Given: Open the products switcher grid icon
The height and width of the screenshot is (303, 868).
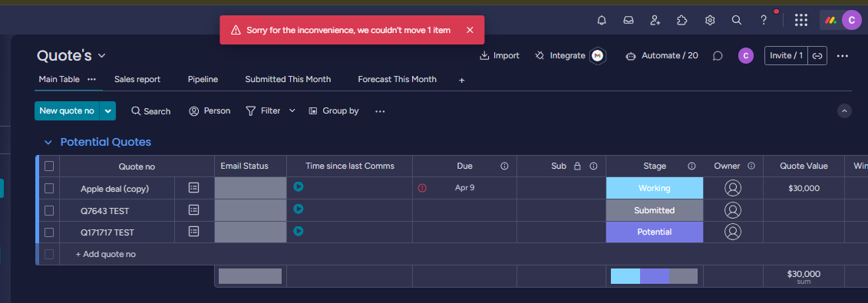Looking at the screenshot, I should pyautogui.click(x=800, y=21).
